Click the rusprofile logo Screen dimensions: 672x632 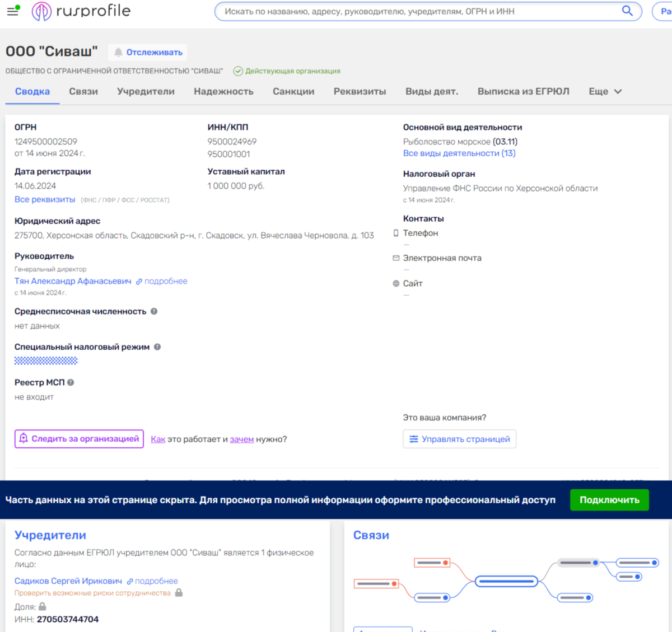point(81,11)
